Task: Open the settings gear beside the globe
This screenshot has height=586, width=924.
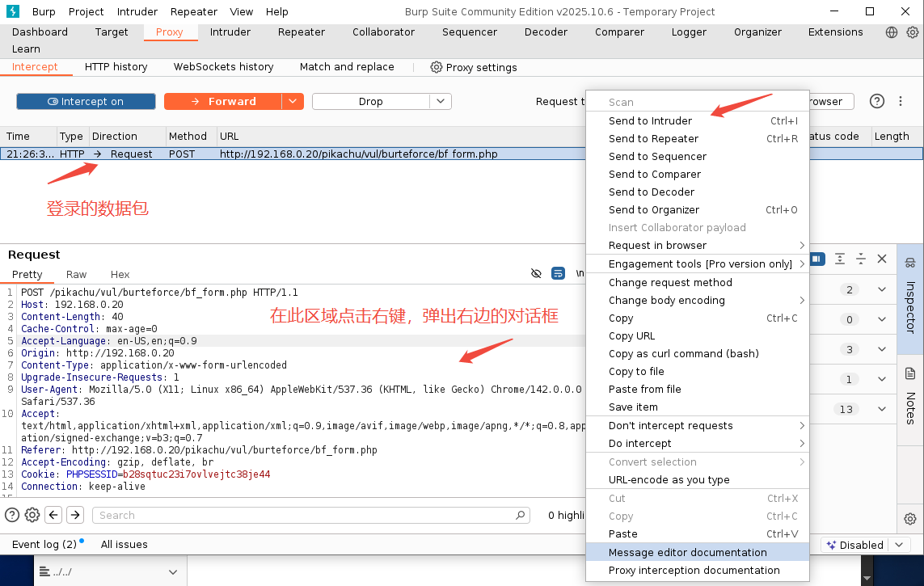Action: (x=912, y=32)
